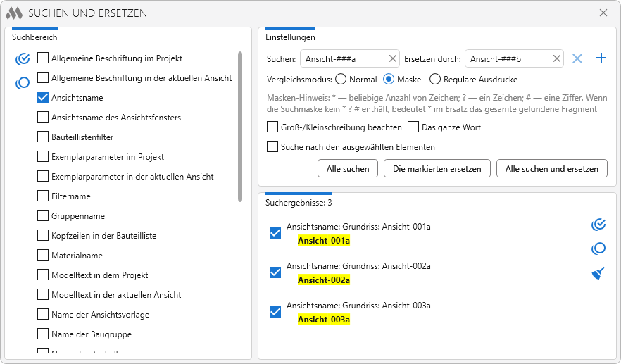
Task: Tick the Filtername search scope checkbox
Action: tap(43, 196)
